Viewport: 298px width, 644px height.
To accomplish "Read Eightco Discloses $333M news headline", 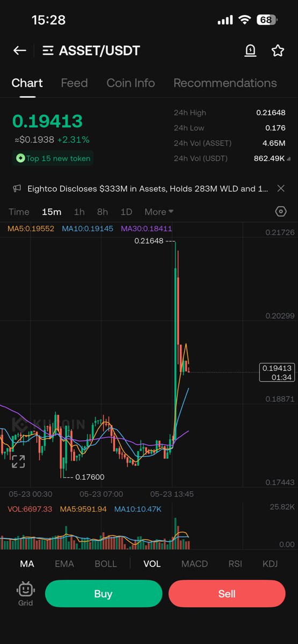I will pyautogui.click(x=148, y=188).
